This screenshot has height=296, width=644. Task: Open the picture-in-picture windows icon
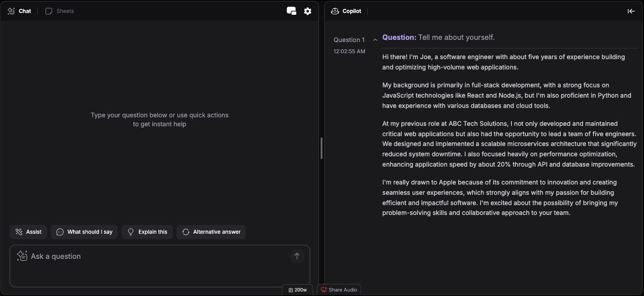coord(292,11)
